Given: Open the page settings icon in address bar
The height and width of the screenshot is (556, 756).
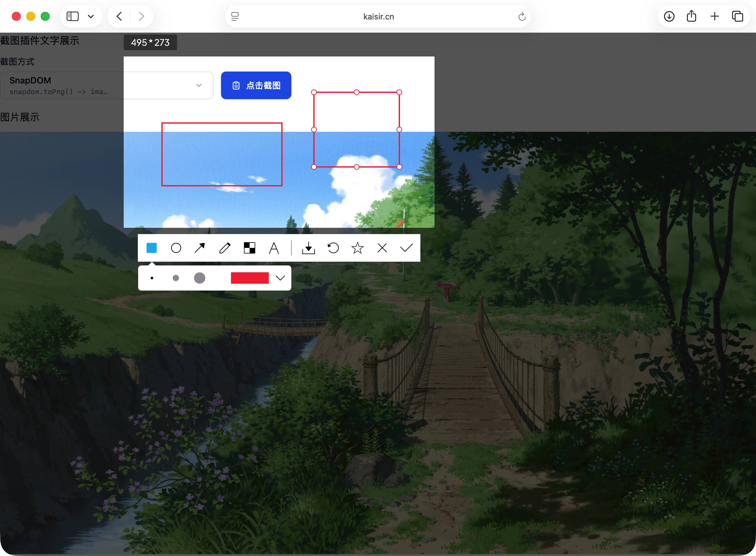Looking at the screenshot, I should pos(235,16).
